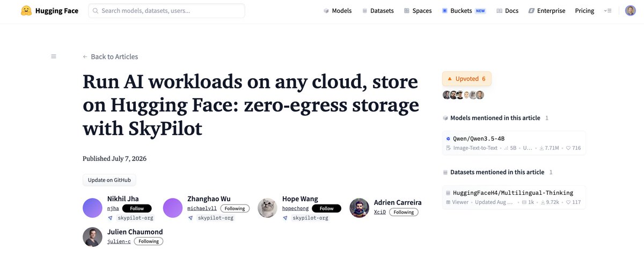The width and height of the screenshot is (644, 264).
Task: Open the table of contents hamburger icon
Action: tap(54, 56)
